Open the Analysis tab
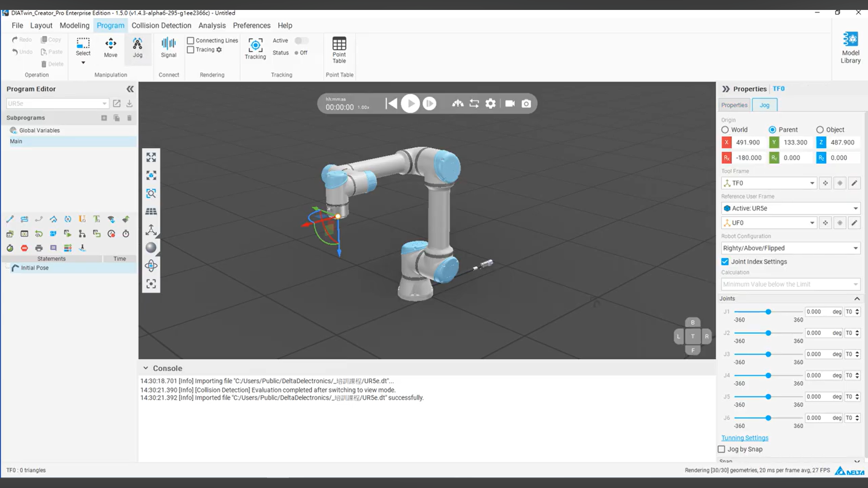868x488 pixels. (212, 25)
